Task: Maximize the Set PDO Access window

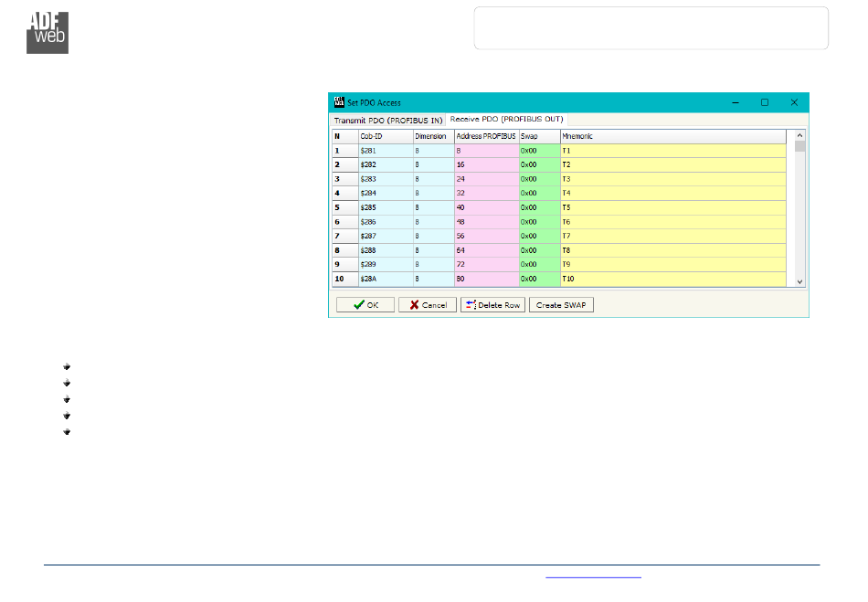Action: click(x=765, y=102)
